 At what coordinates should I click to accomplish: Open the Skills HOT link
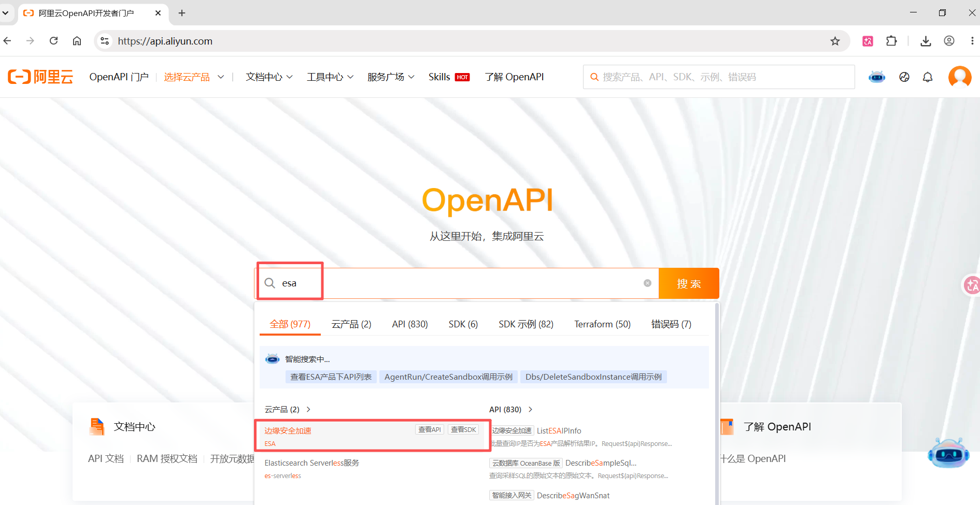coord(449,77)
